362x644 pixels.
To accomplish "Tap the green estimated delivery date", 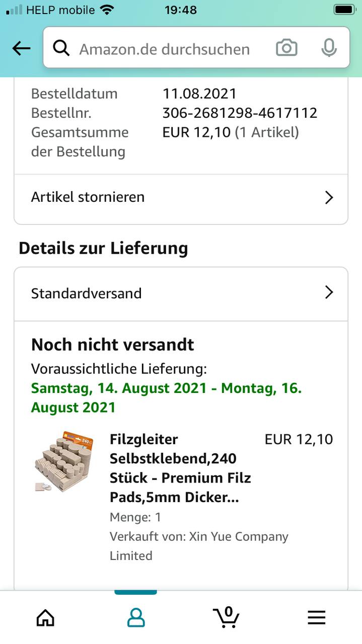I will coord(166,397).
